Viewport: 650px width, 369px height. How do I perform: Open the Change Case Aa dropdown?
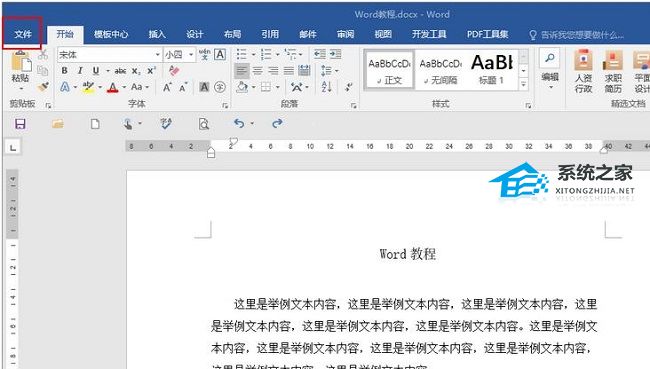(x=140, y=87)
